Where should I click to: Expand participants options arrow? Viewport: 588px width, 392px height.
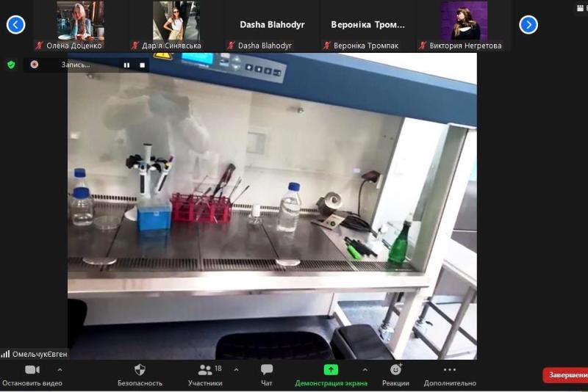coord(236,370)
